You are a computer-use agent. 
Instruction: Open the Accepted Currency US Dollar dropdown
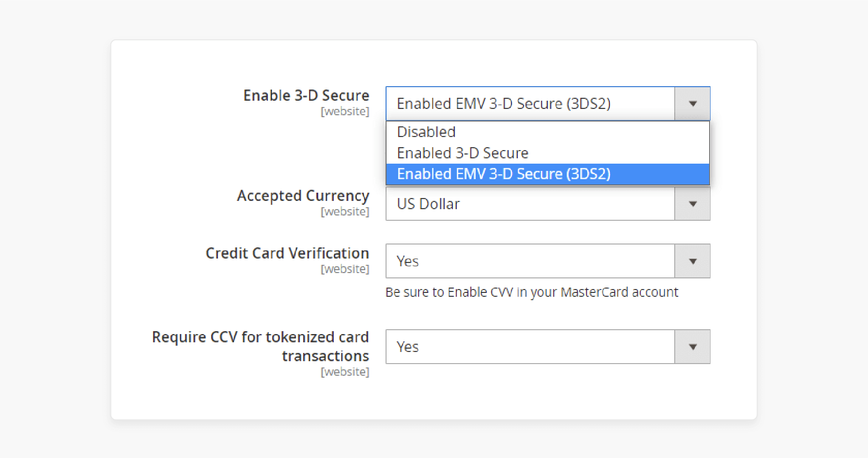tap(548, 204)
